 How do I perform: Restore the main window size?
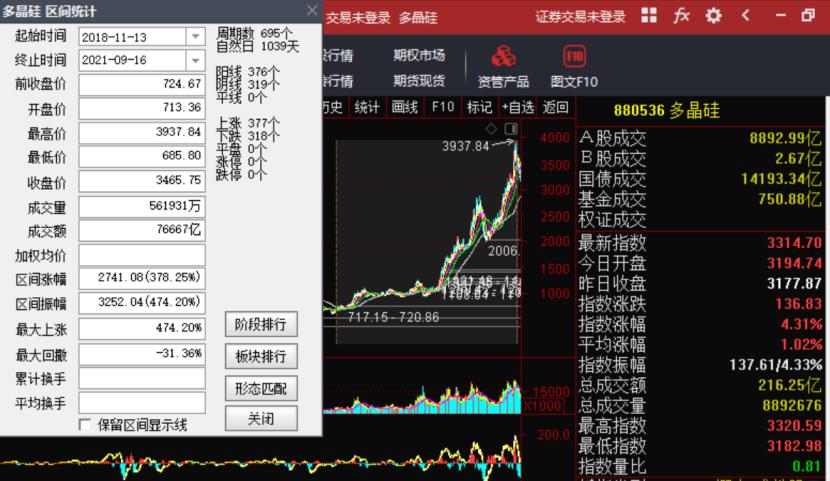click(x=808, y=15)
